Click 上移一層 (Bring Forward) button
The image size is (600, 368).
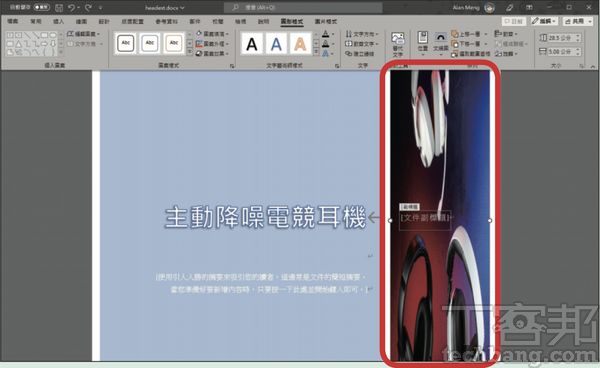[x=465, y=34]
